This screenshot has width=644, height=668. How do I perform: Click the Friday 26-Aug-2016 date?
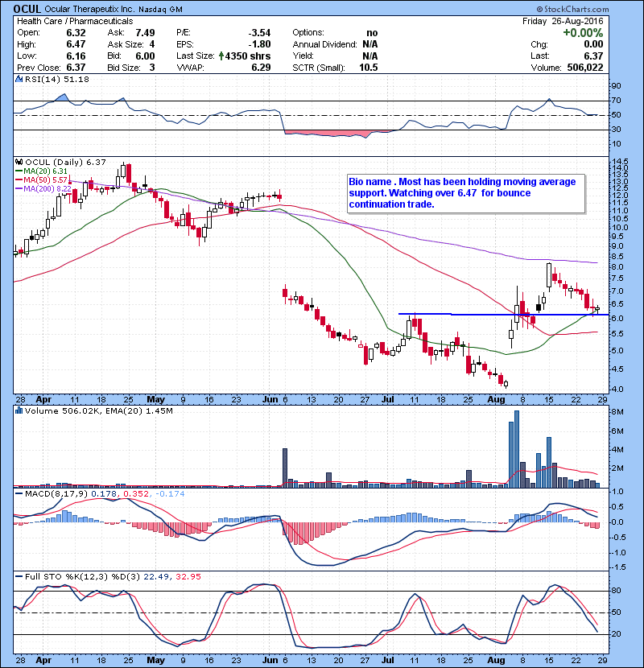click(563, 21)
